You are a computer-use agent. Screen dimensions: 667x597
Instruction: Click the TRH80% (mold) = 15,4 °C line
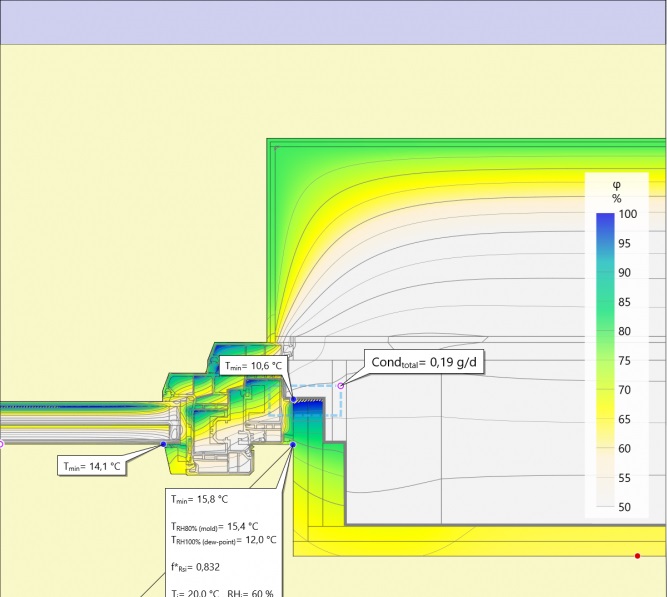(x=214, y=526)
